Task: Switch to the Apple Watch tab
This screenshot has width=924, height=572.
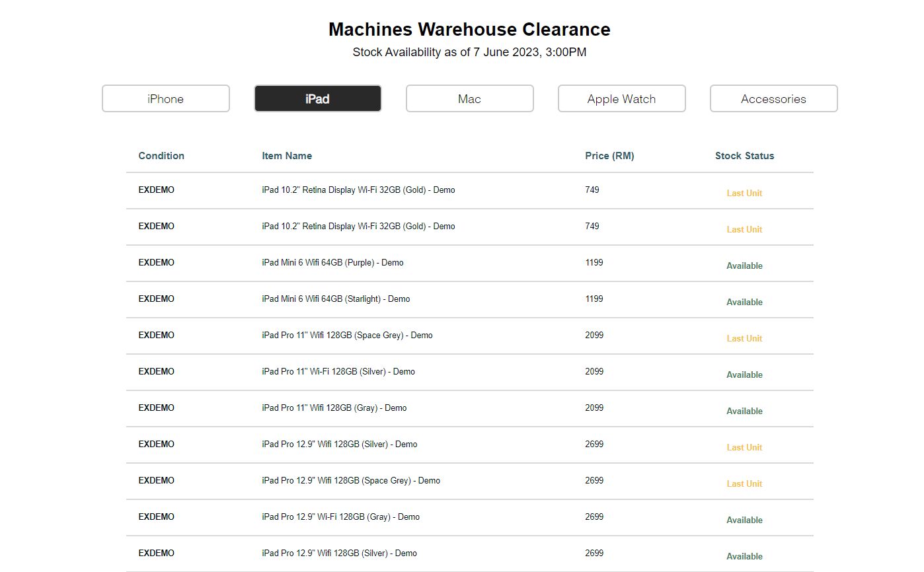Action: (x=622, y=98)
